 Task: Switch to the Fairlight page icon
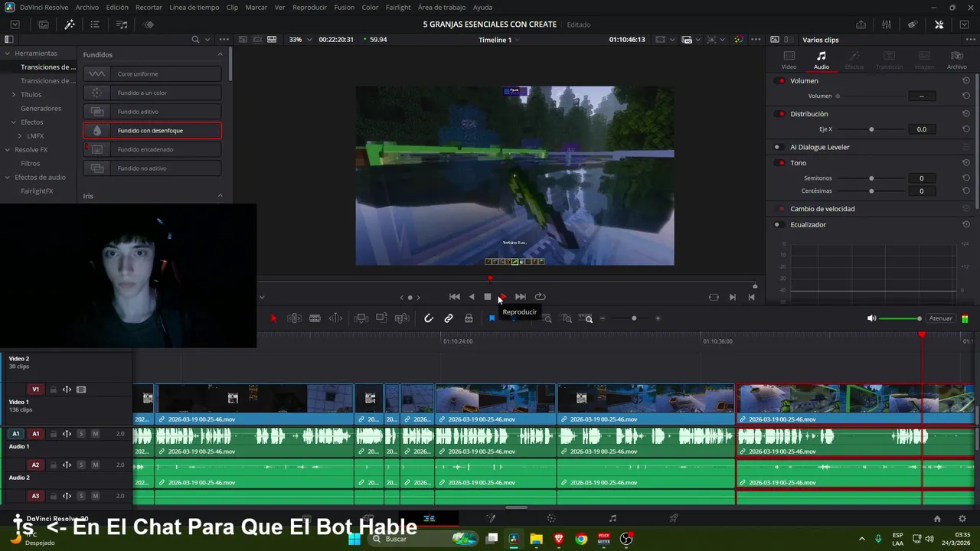coord(612,518)
